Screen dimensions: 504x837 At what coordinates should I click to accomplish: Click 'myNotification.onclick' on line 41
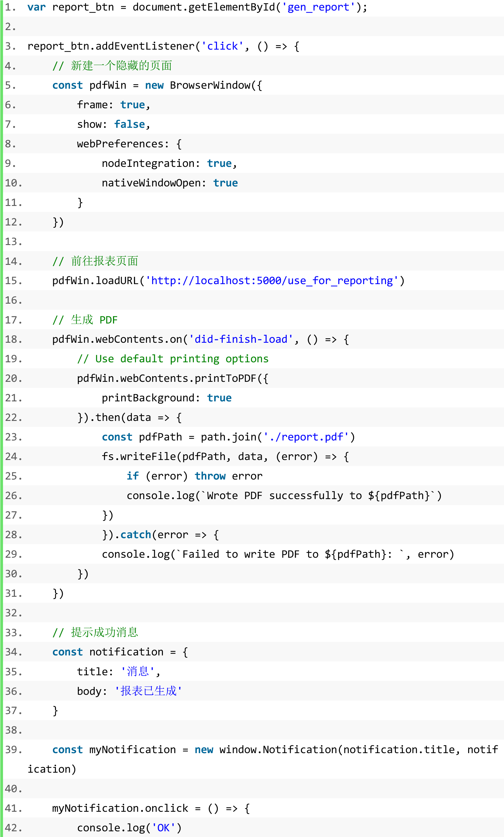[120, 808]
